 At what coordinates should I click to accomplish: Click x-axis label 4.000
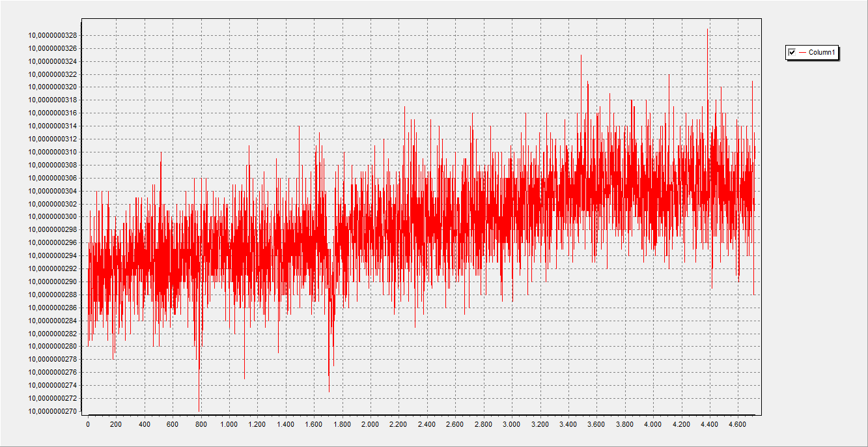coord(652,424)
